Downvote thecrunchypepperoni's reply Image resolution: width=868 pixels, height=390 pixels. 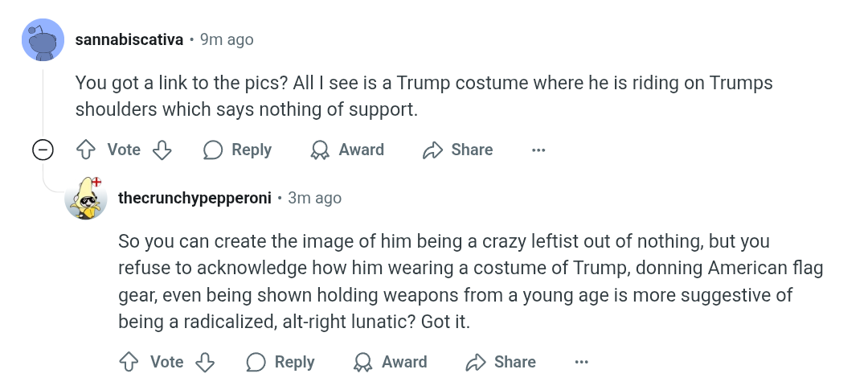click(205, 362)
